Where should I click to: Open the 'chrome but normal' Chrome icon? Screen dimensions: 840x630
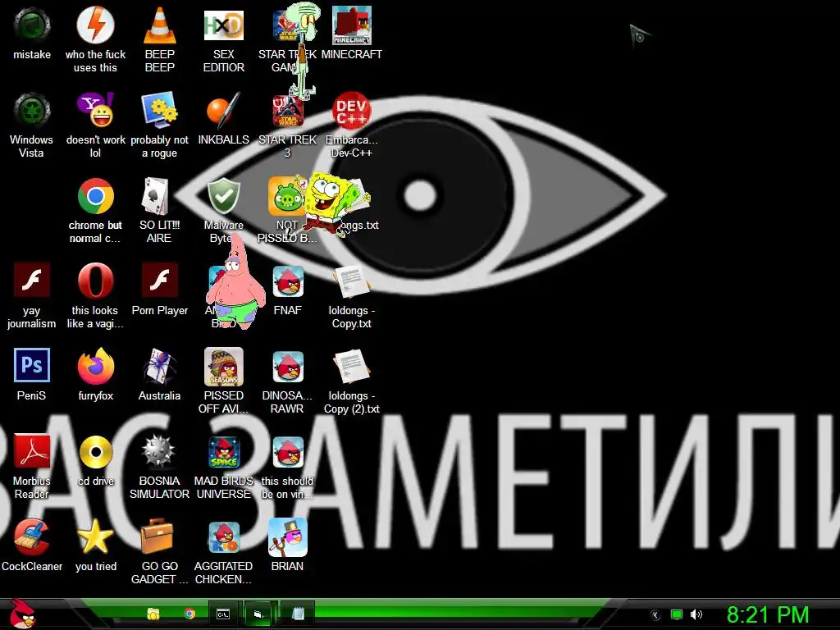(95, 196)
